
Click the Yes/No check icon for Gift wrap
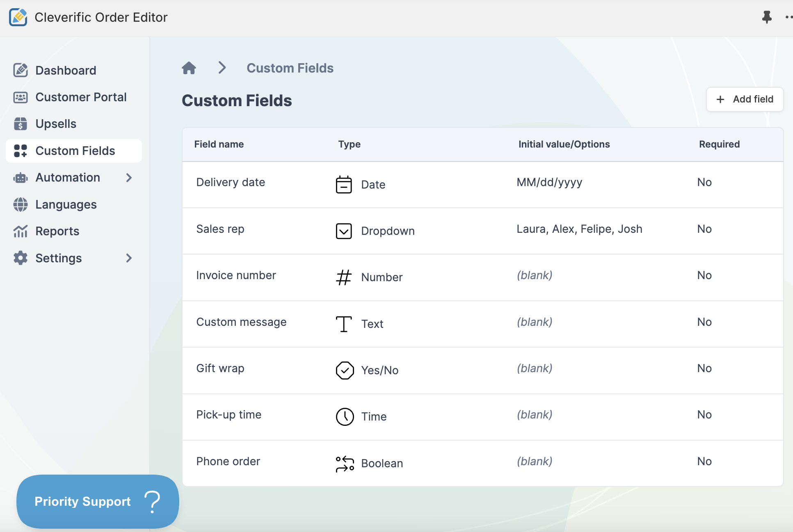(345, 370)
